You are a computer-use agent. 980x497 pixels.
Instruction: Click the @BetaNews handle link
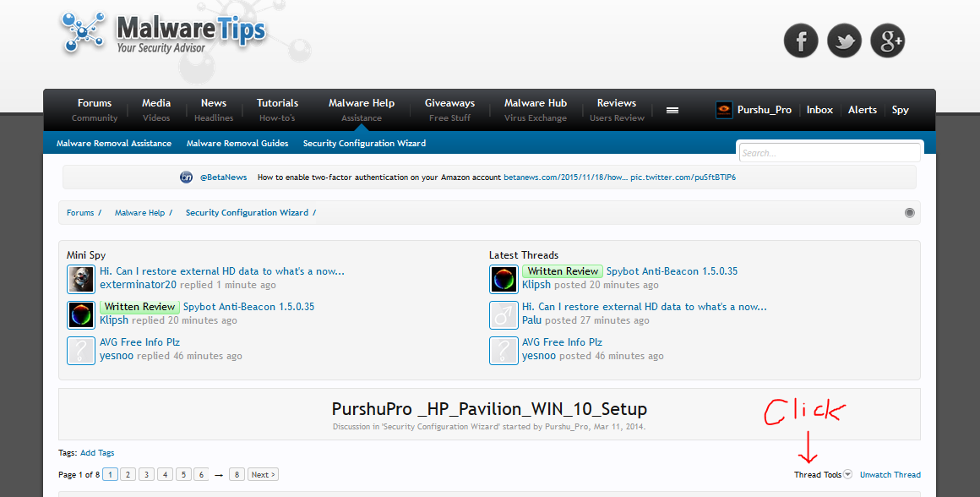click(223, 177)
